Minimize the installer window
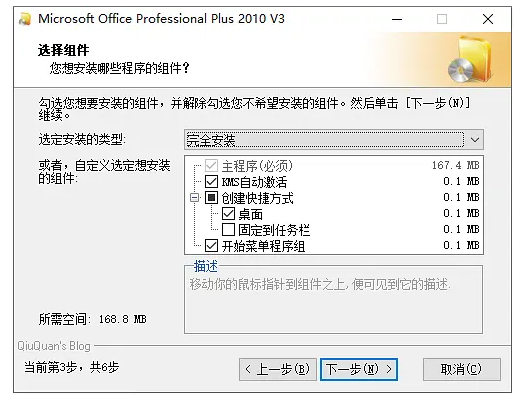This screenshot has width=529, height=399. [397, 19]
